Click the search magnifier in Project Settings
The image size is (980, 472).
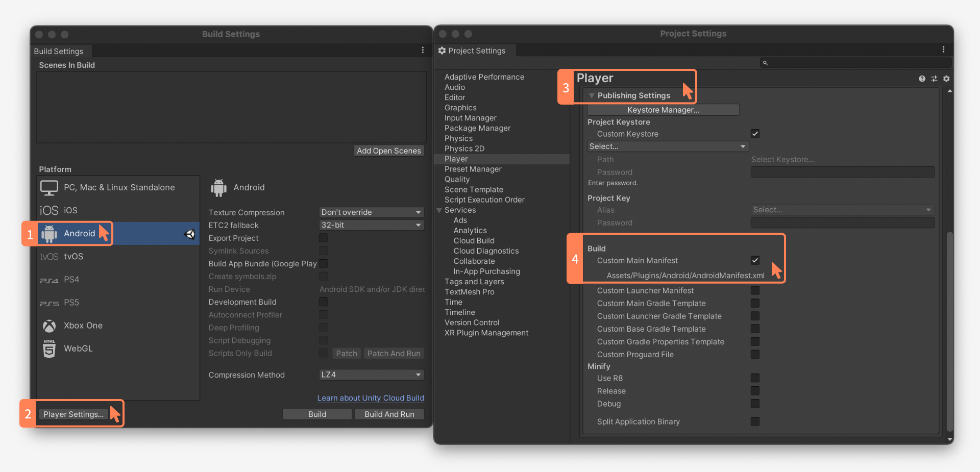(x=765, y=63)
